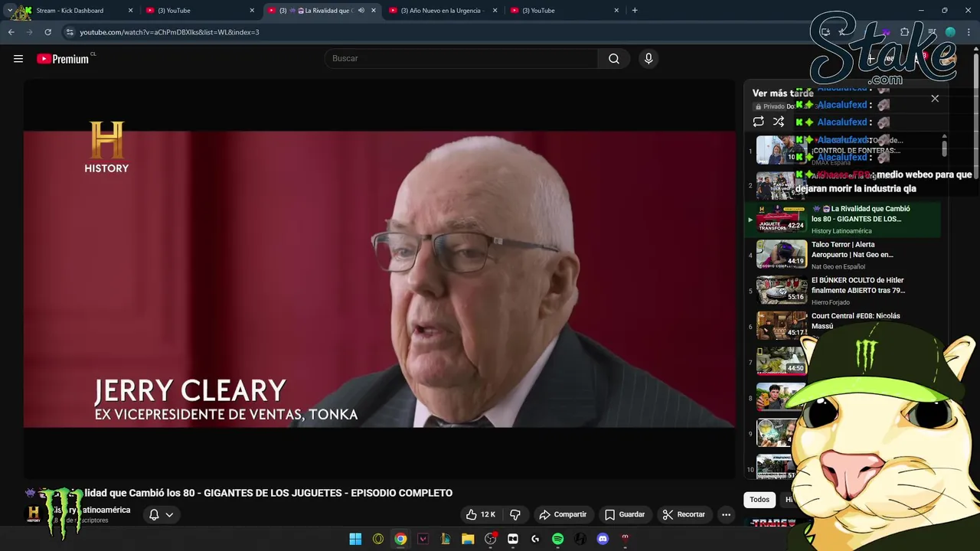This screenshot has height=551, width=980.
Task: Open notification bell dropdown for channel
Action: (161, 514)
